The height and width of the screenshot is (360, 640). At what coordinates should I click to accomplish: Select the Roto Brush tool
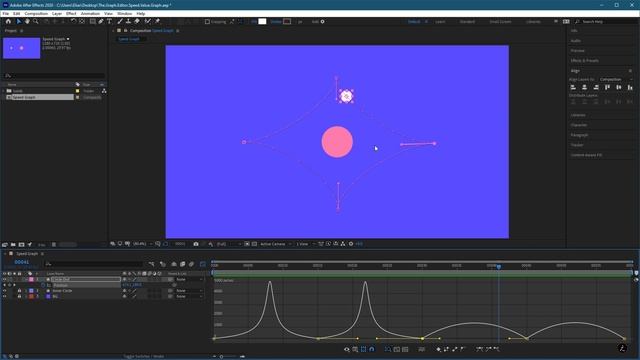147,21
